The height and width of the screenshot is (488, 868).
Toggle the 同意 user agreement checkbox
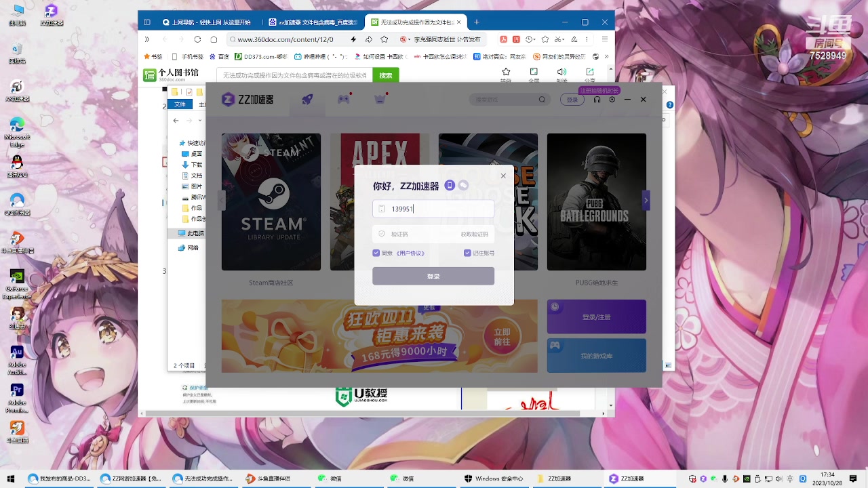[x=376, y=253]
